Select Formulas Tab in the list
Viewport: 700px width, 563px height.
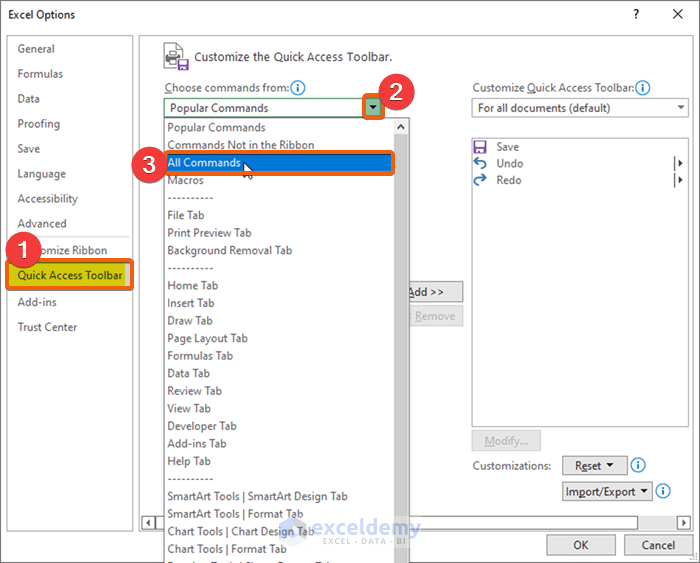pyautogui.click(x=279, y=356)
